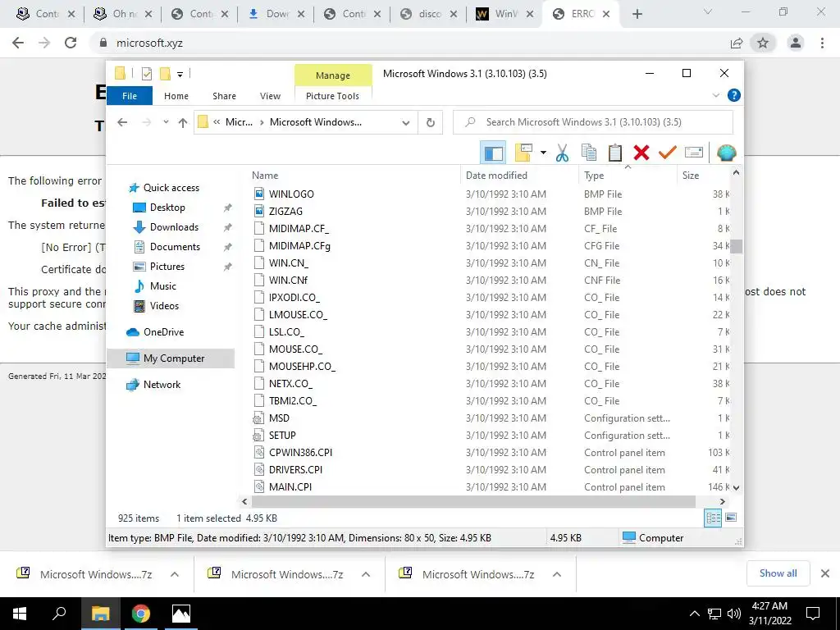Screen dimensions: 840x630
Task: Click the Cut scissors icon
Action: tap(562, 153)
